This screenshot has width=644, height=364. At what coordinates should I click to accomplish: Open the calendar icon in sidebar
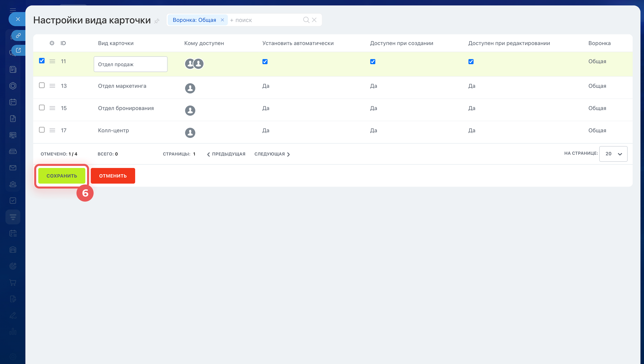(13, 102)
